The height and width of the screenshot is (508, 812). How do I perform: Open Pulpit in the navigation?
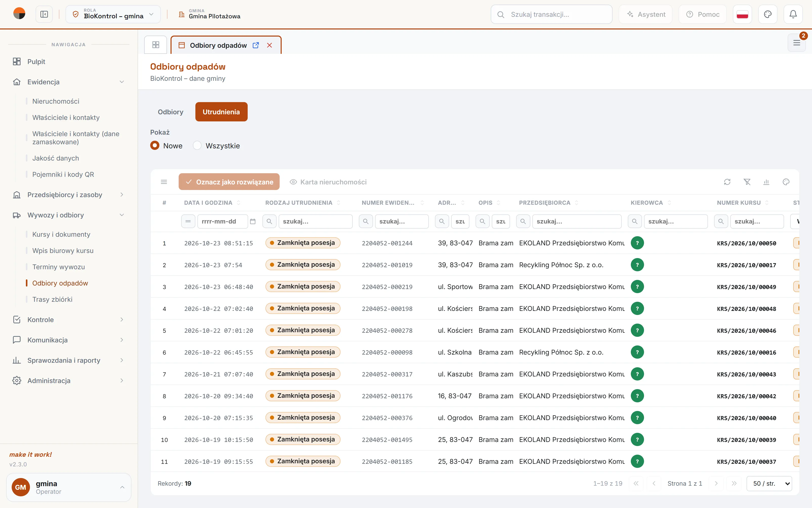(36, 61)
